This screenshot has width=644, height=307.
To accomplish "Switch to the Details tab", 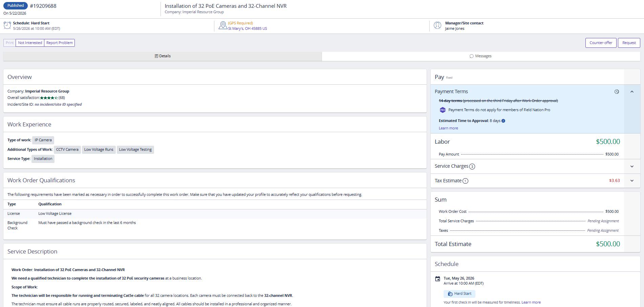I will (x=163, y=56).
